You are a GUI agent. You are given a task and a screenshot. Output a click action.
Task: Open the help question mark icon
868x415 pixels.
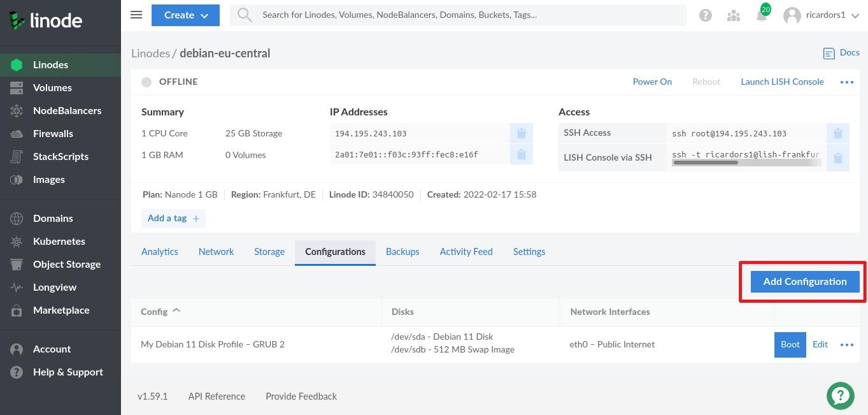coord(706,15)
